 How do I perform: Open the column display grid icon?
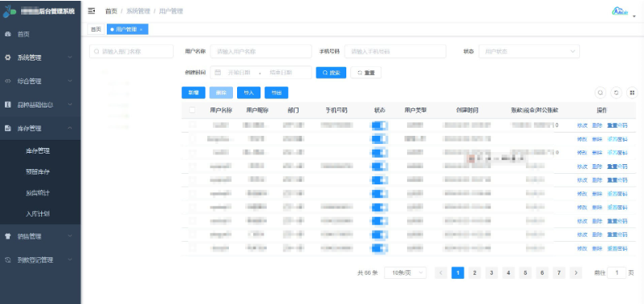coord(632,93)
